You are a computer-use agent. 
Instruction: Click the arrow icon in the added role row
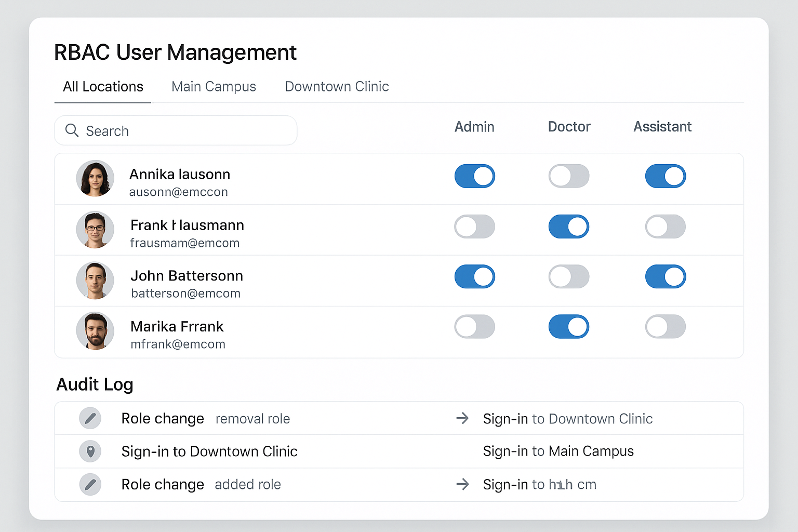coord(462,484)
